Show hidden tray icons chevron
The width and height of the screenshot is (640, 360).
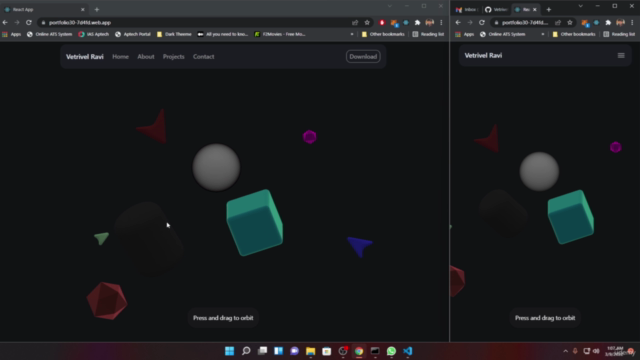pos(565,351)
